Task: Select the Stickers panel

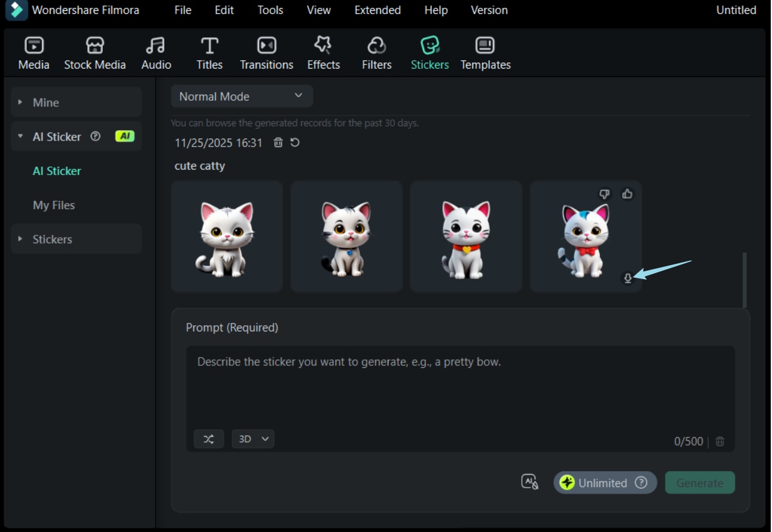Action: [x=429, y=54]
